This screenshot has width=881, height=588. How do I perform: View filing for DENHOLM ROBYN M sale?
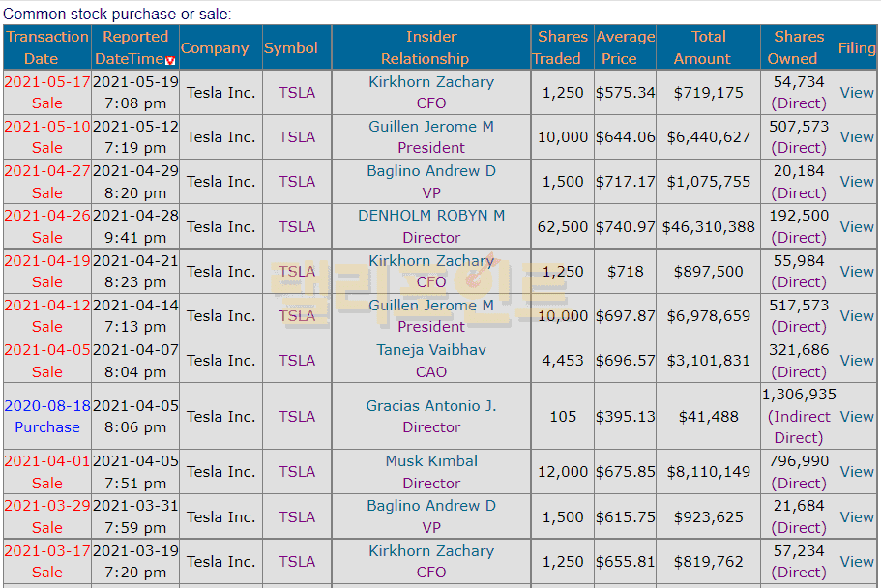(x=857, y=227)
